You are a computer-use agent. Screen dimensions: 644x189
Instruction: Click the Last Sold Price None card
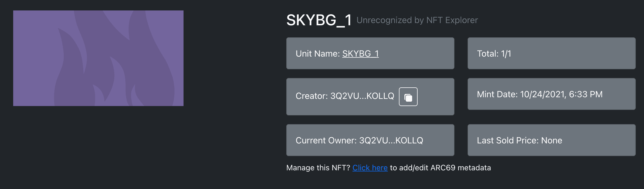(551, 140)
